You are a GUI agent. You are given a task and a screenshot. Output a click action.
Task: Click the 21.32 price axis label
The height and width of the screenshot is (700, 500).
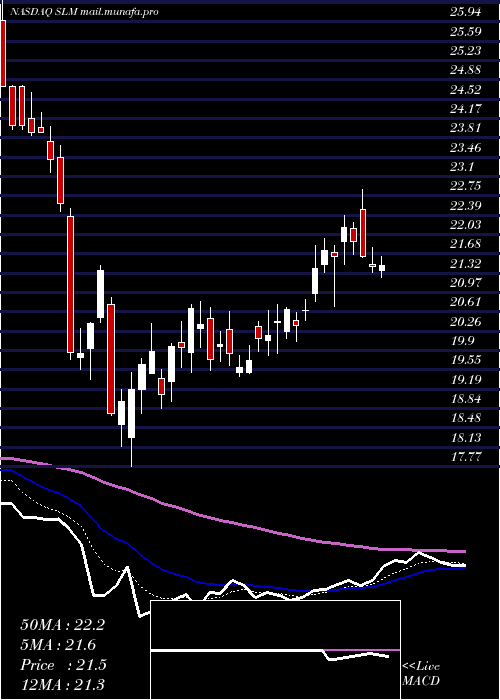point(466,264)
